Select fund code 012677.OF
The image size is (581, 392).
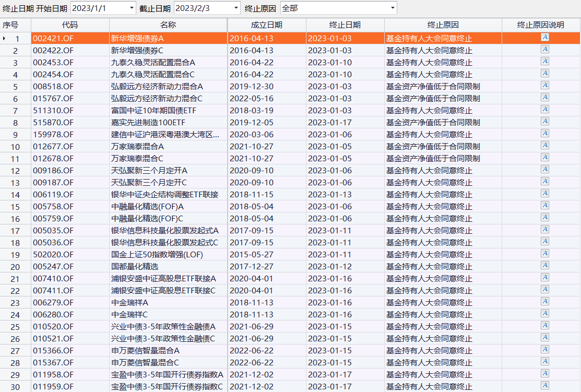pos(53,146)
